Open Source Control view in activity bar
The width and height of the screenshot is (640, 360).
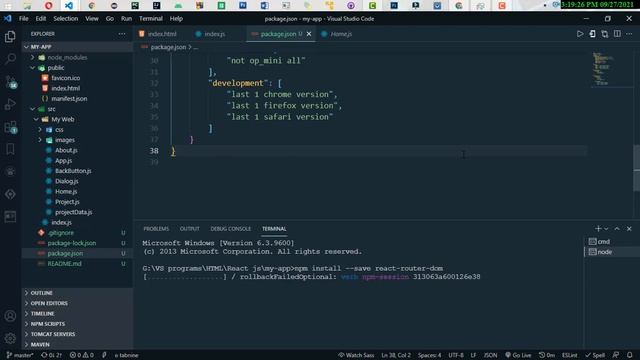(x=10, y=82)
